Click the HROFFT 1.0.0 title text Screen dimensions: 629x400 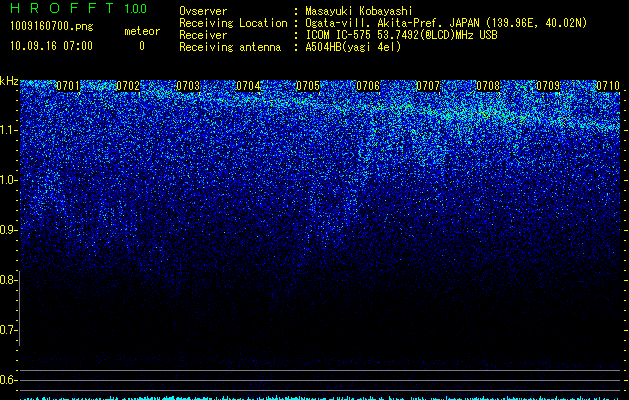78,8
